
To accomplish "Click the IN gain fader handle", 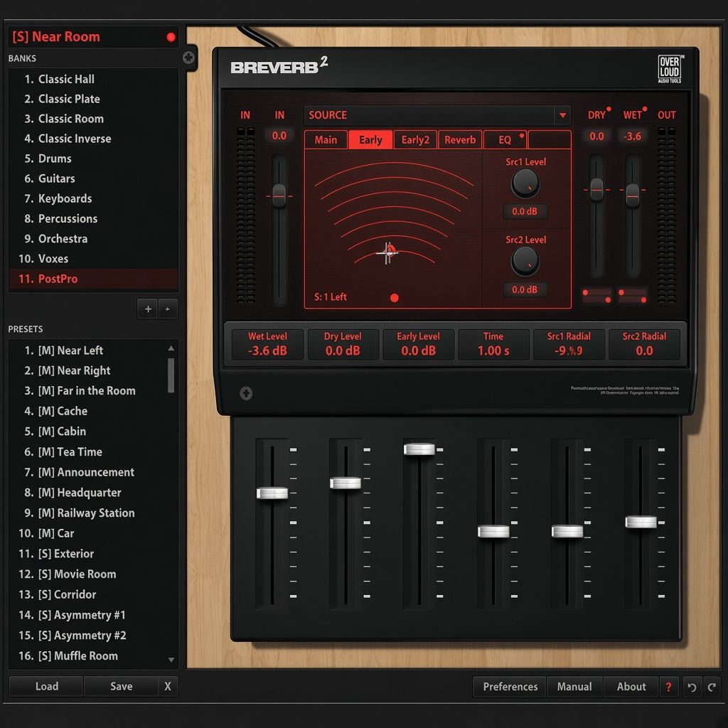I will pyautogui.click(x=279, y=196).
